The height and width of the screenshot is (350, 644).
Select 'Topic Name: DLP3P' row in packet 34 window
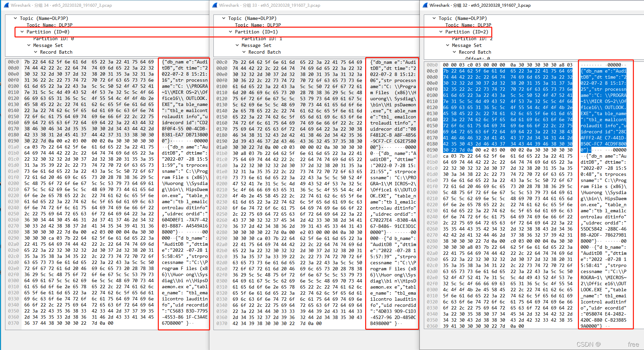(50, 25)
